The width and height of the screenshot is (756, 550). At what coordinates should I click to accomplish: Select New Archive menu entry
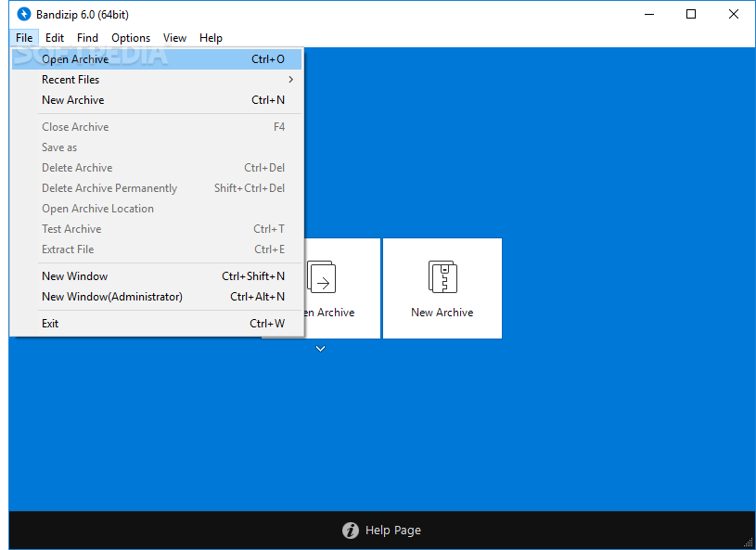(157, 100)
